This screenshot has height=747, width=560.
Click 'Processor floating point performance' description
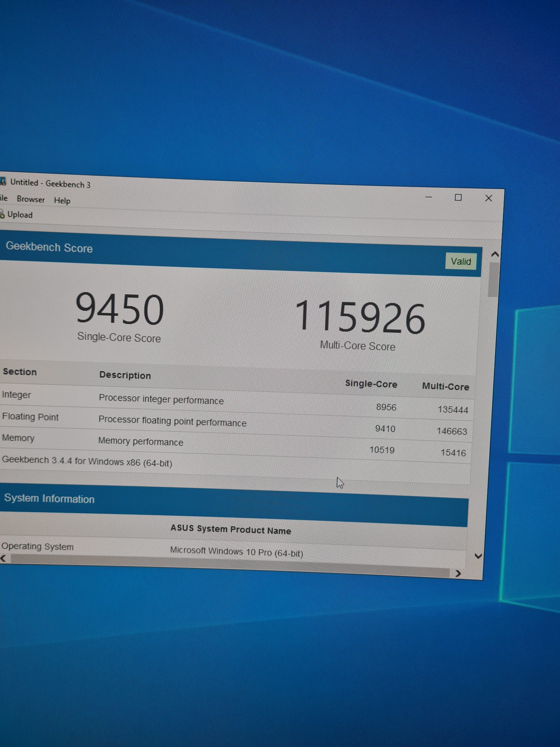[x=172, y=421]
